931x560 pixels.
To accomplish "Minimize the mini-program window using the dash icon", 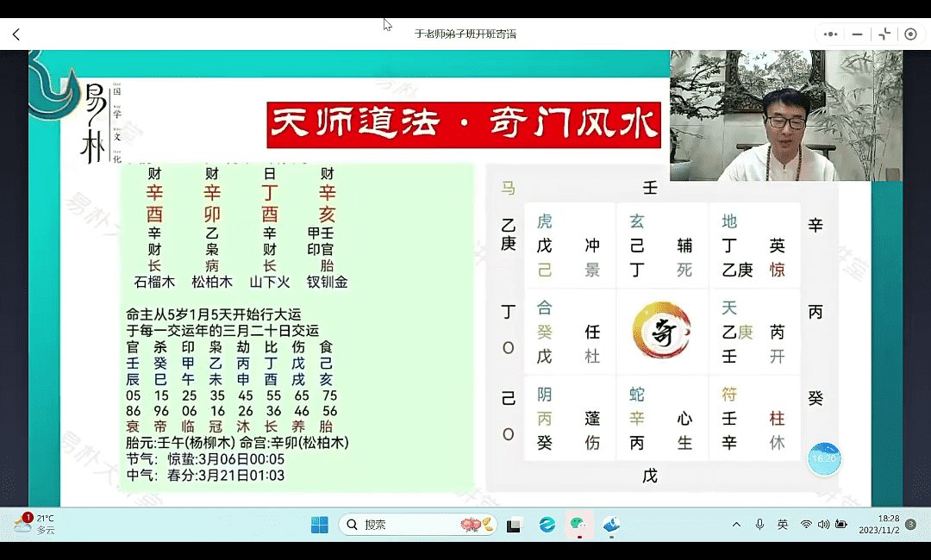I will pyautogui.click(x=857, y=34).
